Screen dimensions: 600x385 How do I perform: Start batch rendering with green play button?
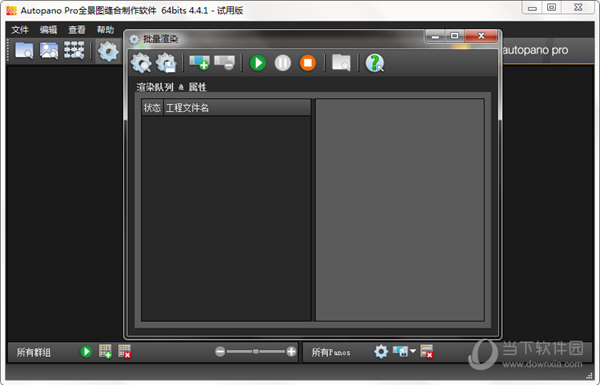coord(258,63)
